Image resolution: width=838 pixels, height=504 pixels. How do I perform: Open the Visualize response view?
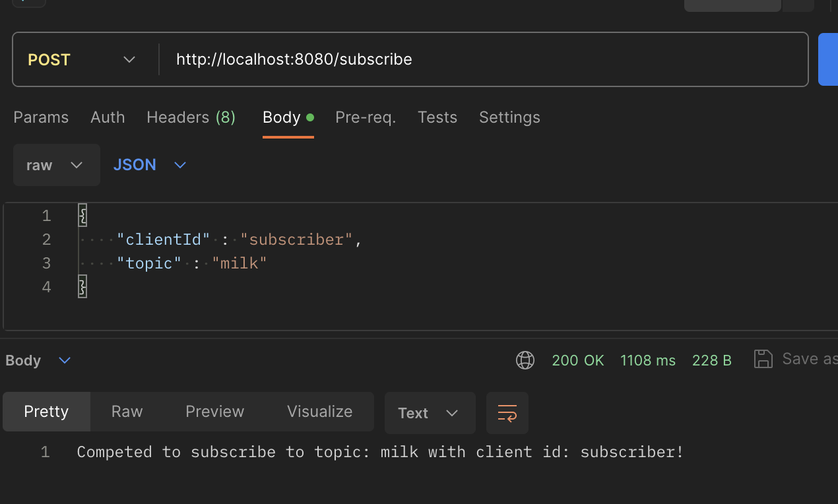[319, 412]
